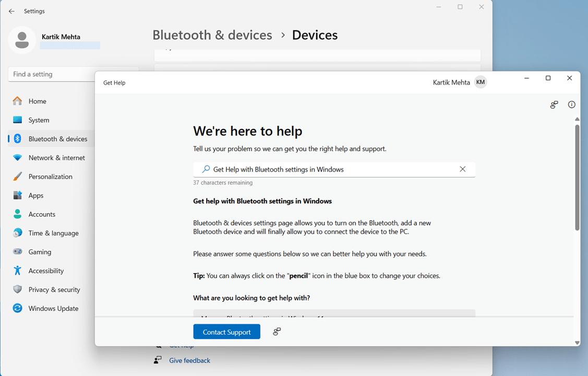Select Accounts in the sidebar
This screenshot has height=376, width=588.
click(42, 214)
